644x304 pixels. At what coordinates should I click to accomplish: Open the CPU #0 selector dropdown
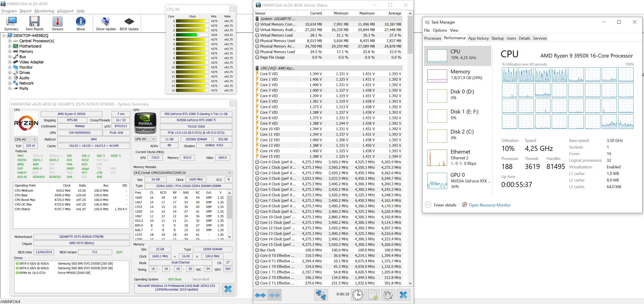pos(26,139)
